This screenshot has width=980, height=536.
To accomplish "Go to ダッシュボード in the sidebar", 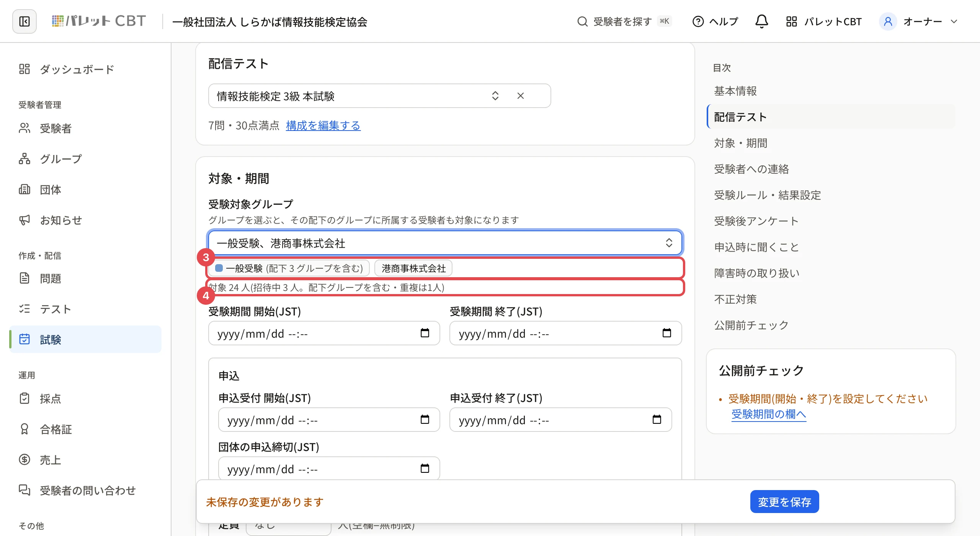I will point(85,69).
